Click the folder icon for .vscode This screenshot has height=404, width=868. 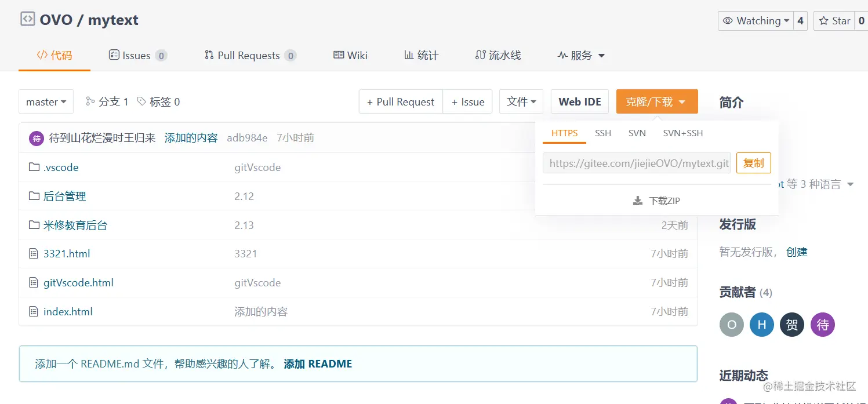[34, 168]
